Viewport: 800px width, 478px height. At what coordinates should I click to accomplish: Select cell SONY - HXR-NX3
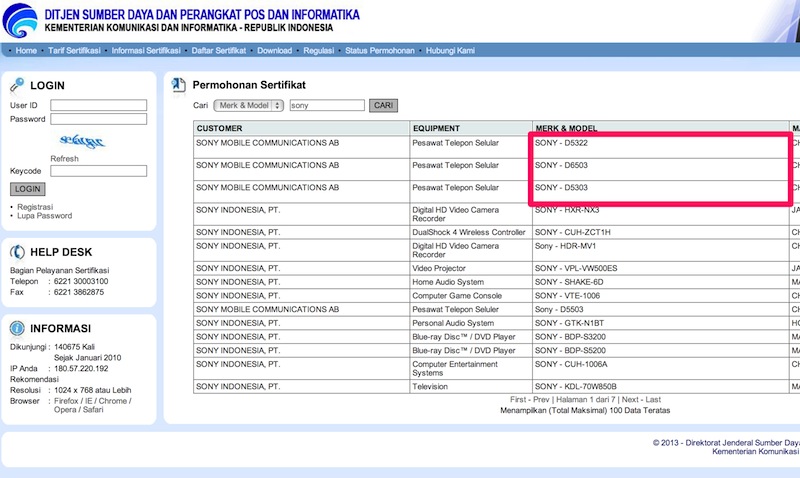coord(660,214)
